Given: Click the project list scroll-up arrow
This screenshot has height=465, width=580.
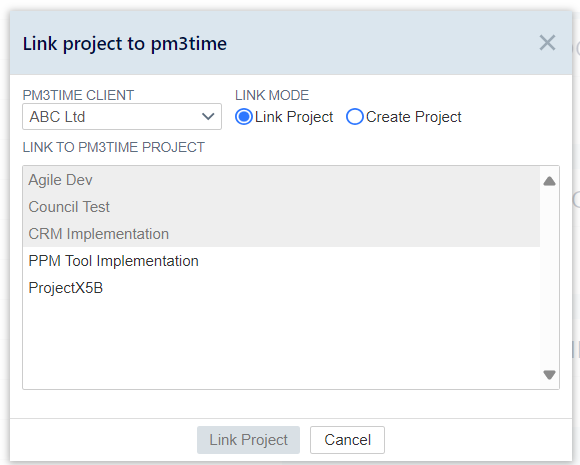Looking at the screenshot, I should coord(549,181).
